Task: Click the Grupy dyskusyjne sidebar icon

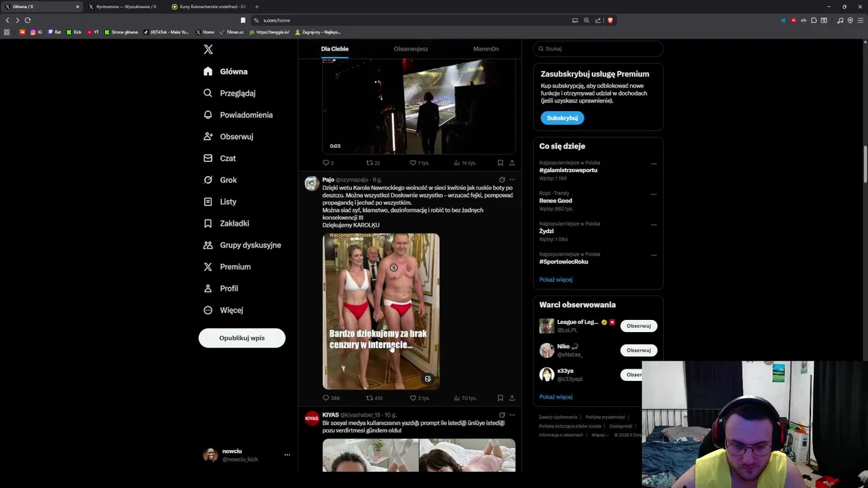Action: pyautogui.click(x=208, y=245)
